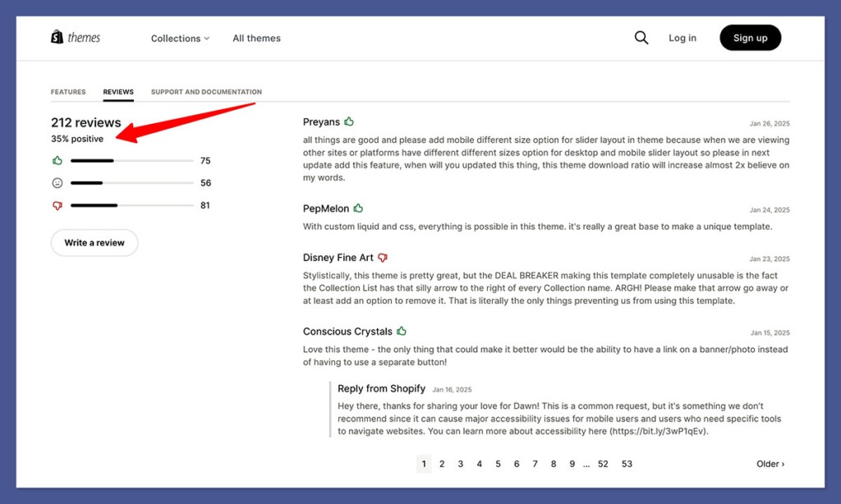Screen dimensions: 841x504
Task: Click Write a review
Action: tap(94, 242)
